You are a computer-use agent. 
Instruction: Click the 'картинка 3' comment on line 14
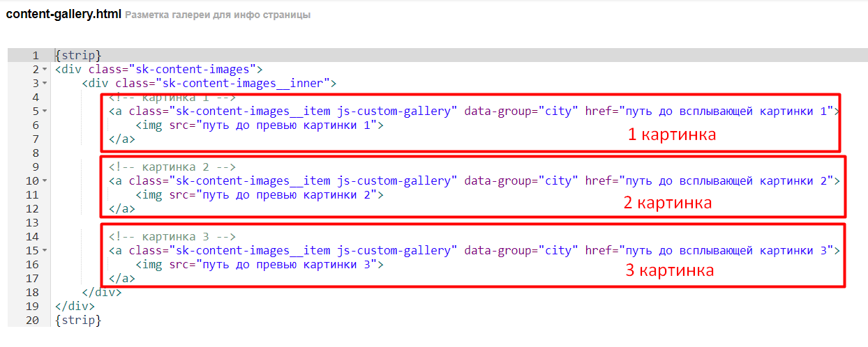(172, 237)
